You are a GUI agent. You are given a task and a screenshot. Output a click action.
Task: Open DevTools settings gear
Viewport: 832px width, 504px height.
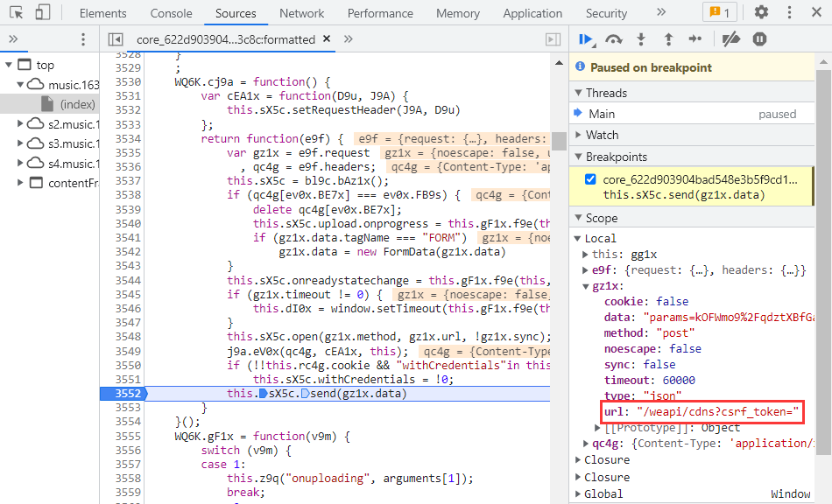coord(761,13)
